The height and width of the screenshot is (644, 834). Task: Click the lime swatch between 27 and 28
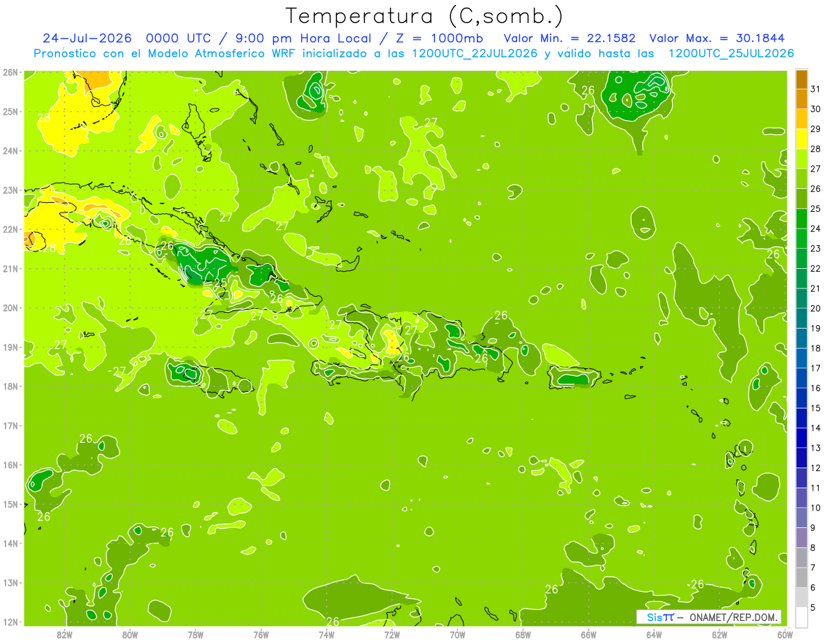(801, 159)
